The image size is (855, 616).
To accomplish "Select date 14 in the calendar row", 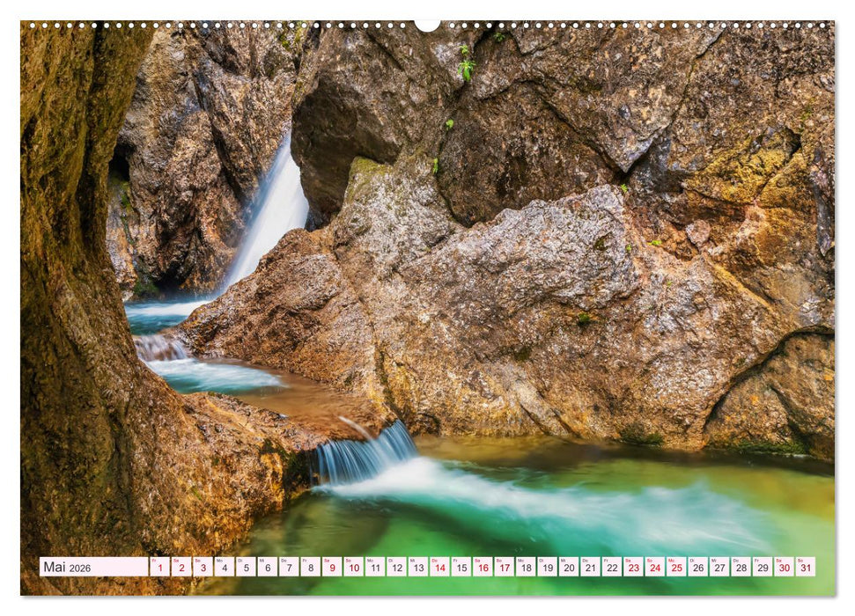I will click(439, 568).
